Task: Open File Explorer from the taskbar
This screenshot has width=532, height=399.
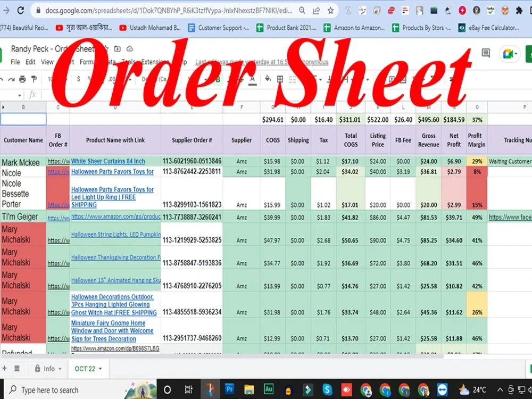Action: (249, 389)
